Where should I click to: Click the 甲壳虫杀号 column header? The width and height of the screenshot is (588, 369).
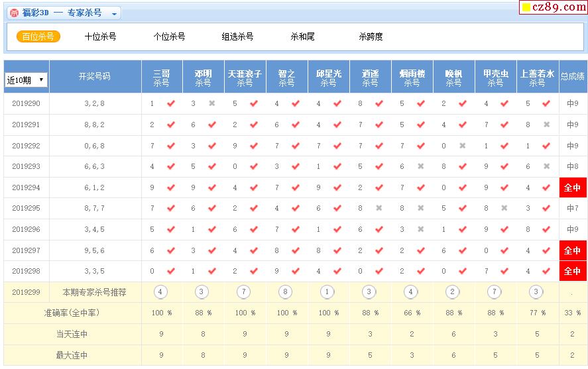click(x=496, y=76)
